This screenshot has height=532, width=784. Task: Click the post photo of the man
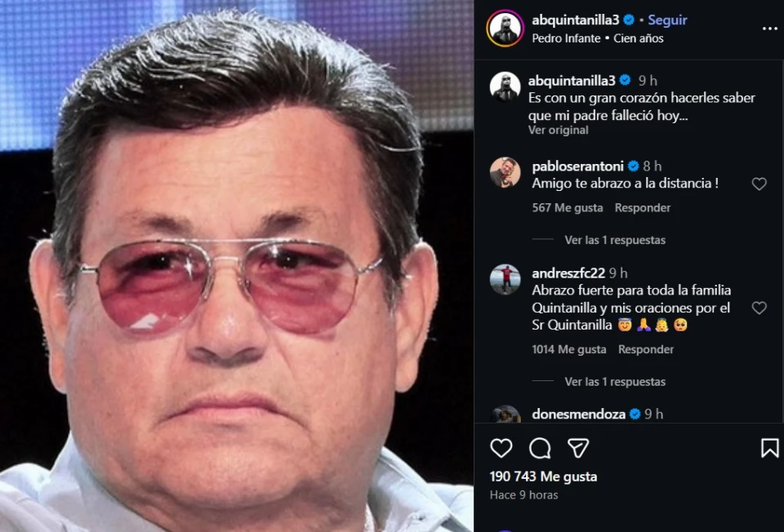(x=237, y=266)
